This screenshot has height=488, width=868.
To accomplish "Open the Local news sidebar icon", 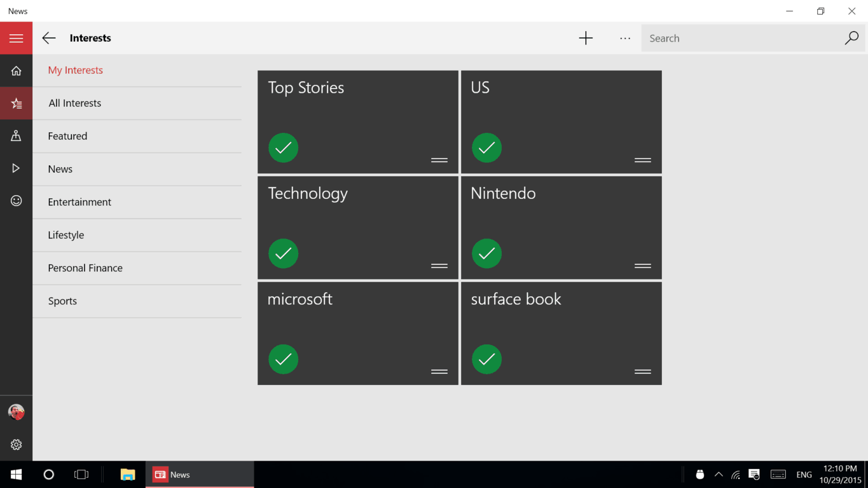I will [16, 135].
